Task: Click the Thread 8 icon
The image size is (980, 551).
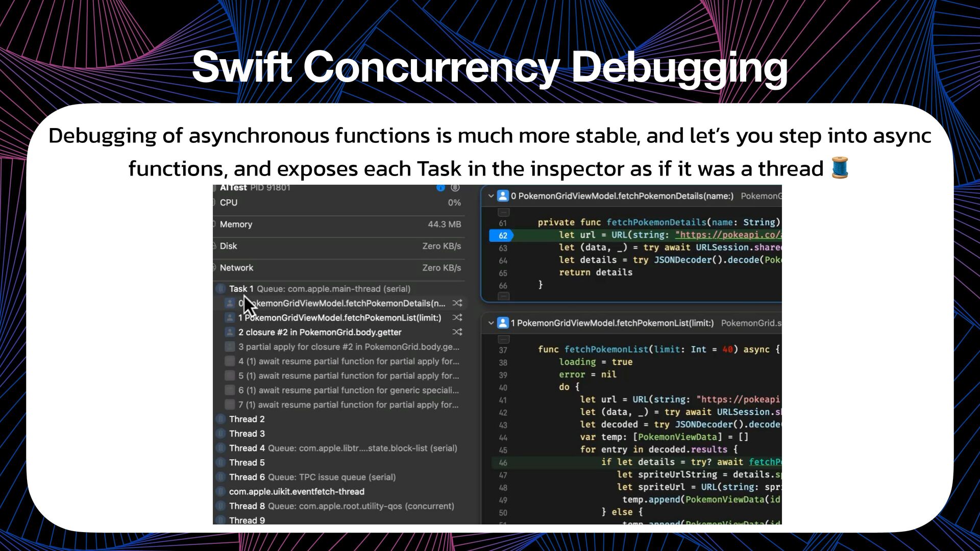Action: (x=220, y=506)
